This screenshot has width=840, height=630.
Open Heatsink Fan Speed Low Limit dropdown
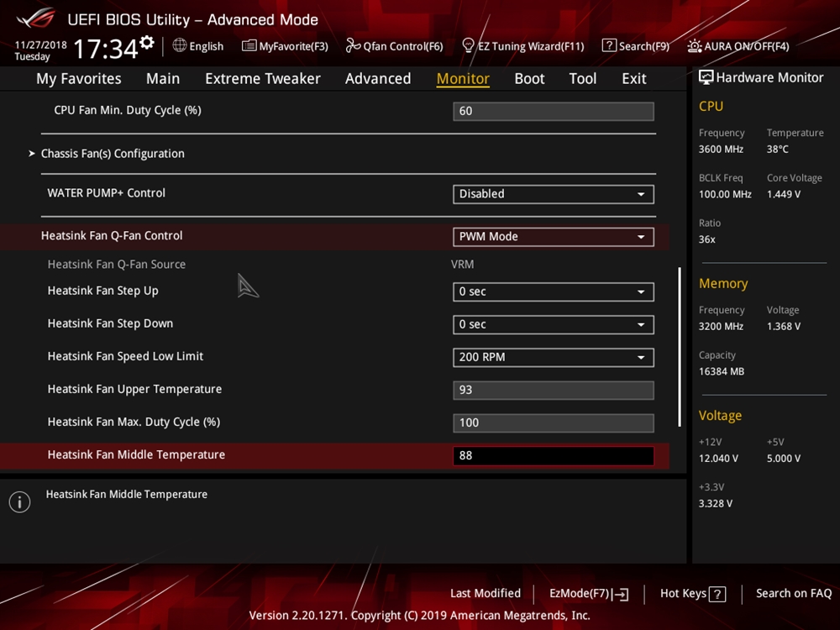[554, 357]
